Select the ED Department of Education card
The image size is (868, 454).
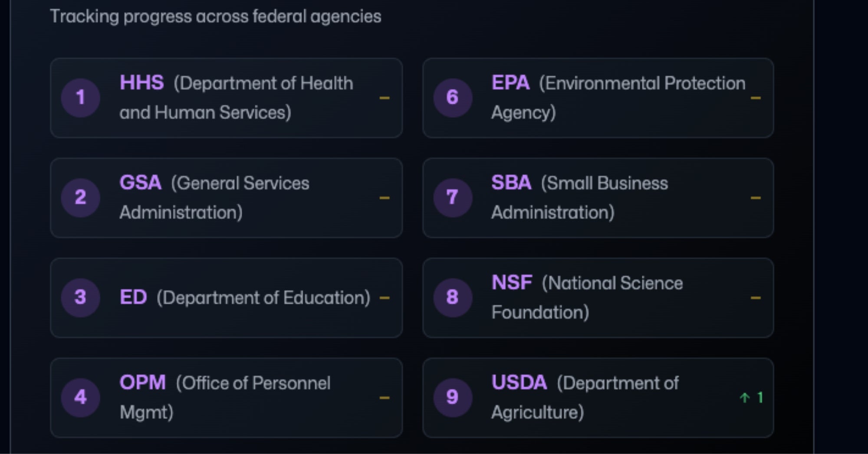click(x=226, y=298)
